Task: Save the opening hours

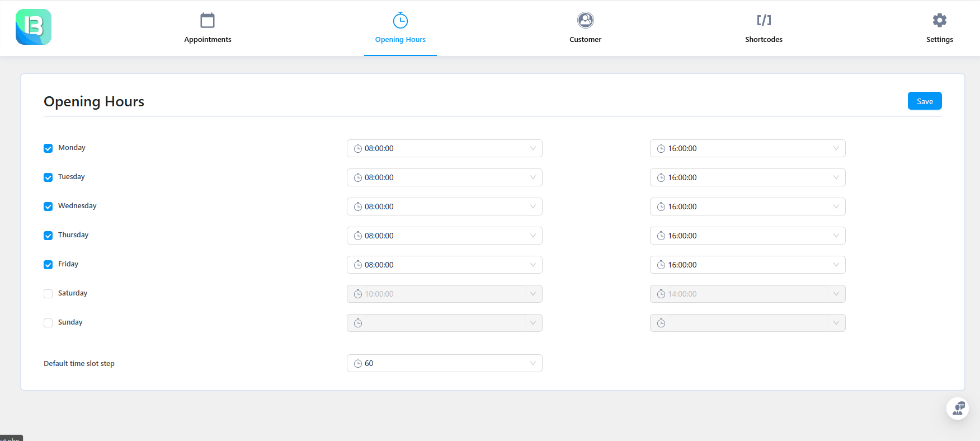Action: coord(925,101)
